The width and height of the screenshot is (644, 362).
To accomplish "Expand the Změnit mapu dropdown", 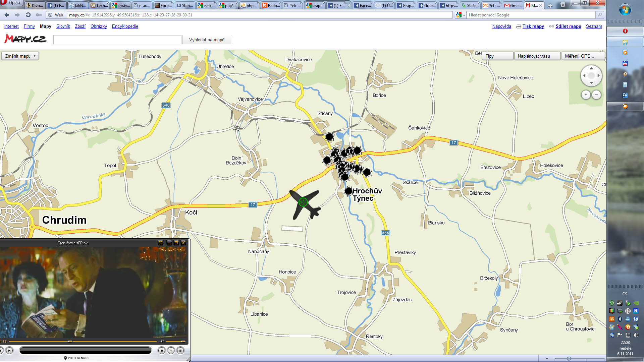I will 20,56.
